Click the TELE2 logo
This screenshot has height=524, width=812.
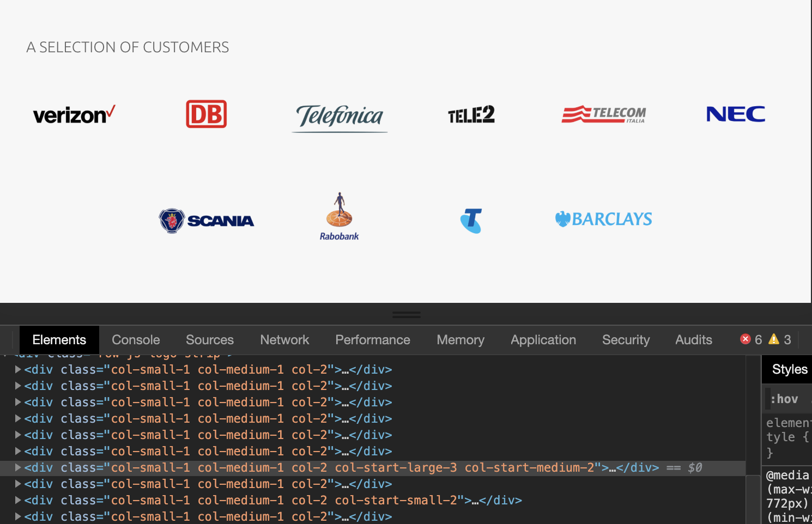[x=471, y=114]
